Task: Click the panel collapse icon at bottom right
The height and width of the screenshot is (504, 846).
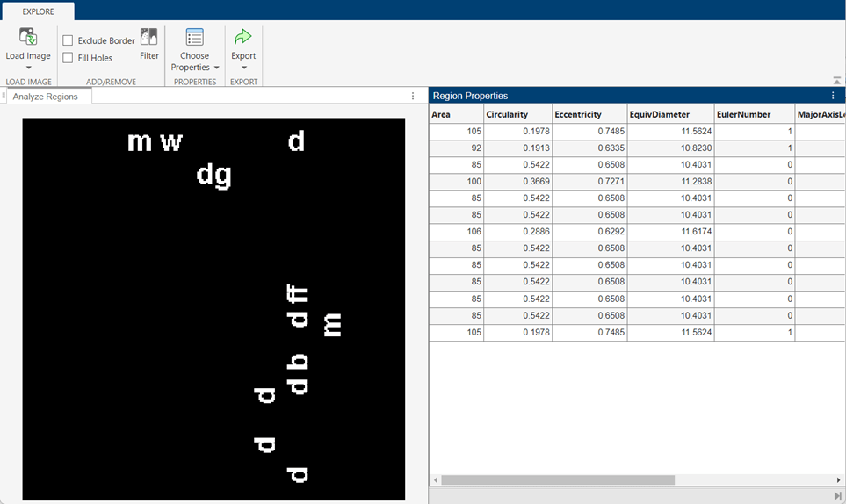Action: coord(837,496)
